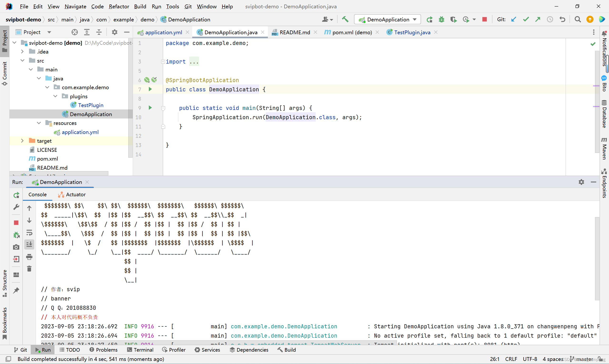The height and width of the screenshot is (364, 609).
Task: Open the Search Everywhere magnifier
Action: (x=578, y=19)
